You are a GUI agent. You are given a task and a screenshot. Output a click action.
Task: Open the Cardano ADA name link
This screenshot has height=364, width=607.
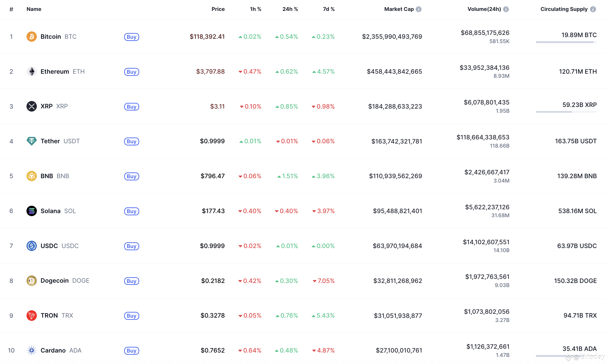click(61, 350)
